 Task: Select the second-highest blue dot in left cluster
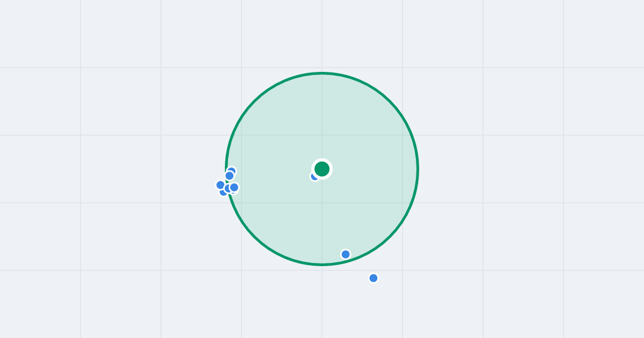(x=229, y=175)
